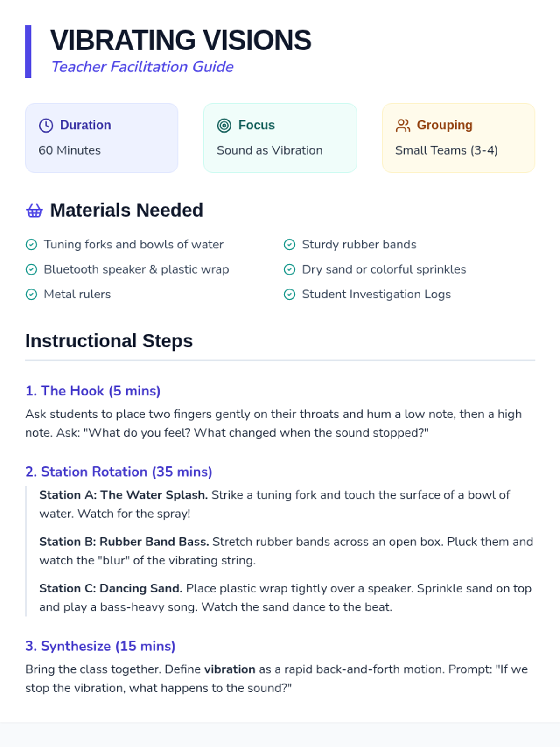Click the Teacher Facilitation Guide subtitle

click(142, 67)
